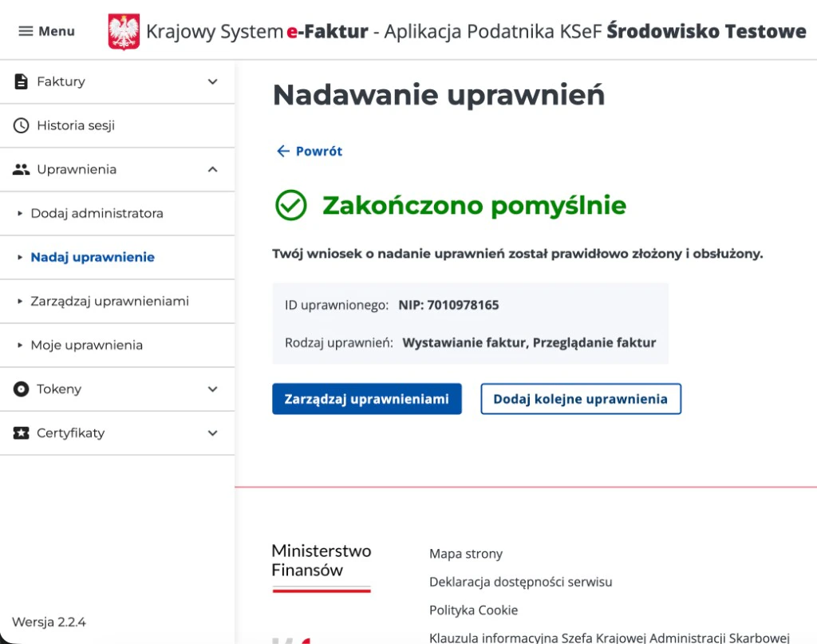This screenshot has width=817, height=644.
Task: Click the Rodzaj uprawnień label
Action: (x=338, y=342)
